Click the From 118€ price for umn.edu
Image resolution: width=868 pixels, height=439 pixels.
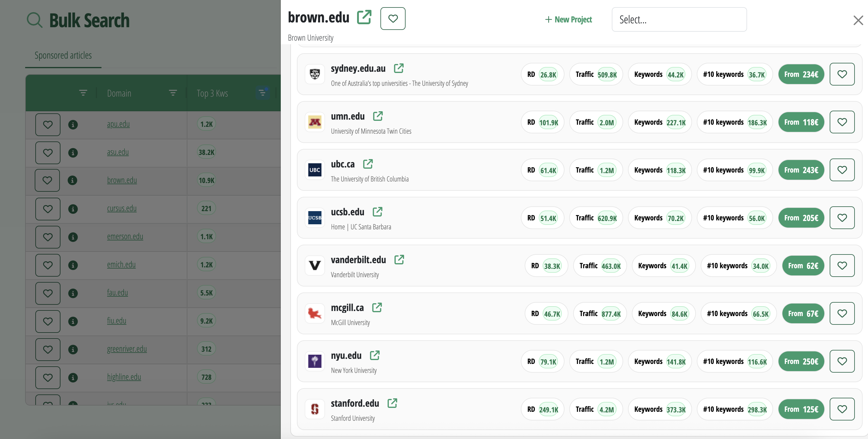801,122
